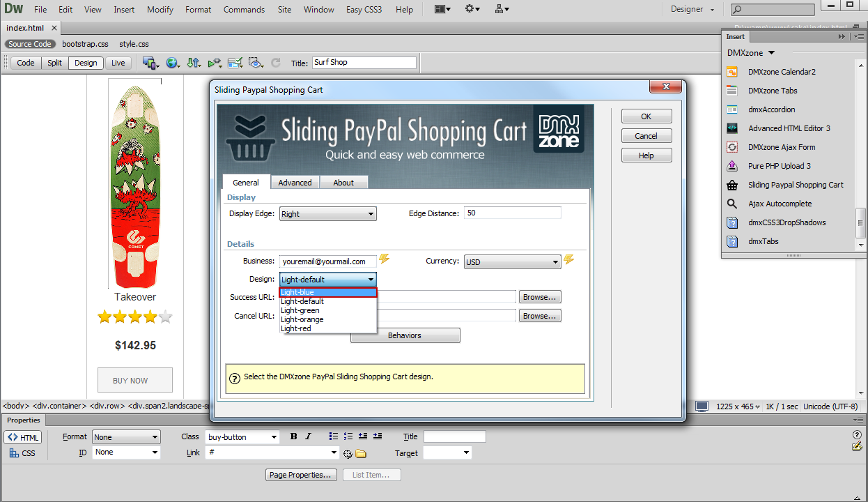
Task: Click the Edge Distance input field
Action: [513, 213]
